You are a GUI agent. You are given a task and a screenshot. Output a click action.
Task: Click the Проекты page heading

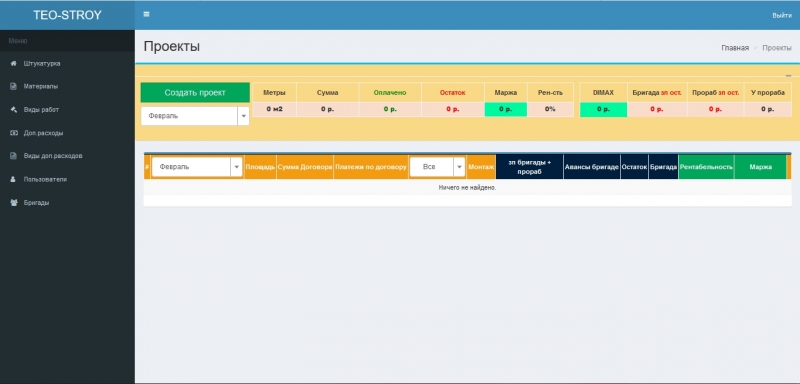[171, 46]
